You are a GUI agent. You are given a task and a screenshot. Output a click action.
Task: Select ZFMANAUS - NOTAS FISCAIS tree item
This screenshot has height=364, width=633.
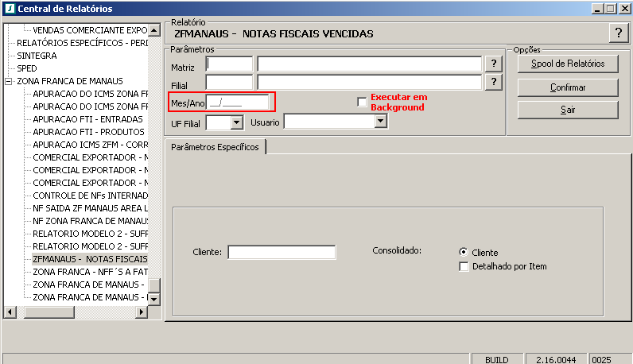90,259
